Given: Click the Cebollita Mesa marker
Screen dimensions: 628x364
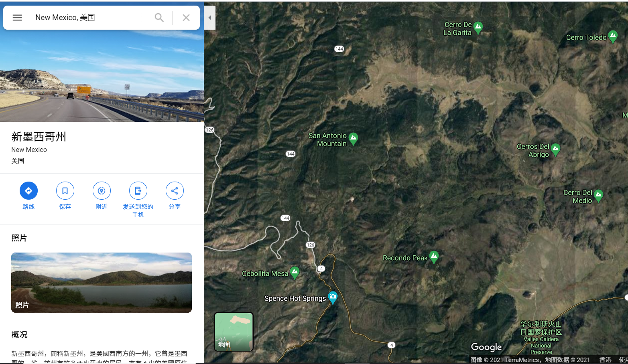Looking at the screenshot, I should pyautogui.click(x=295, y=273).
